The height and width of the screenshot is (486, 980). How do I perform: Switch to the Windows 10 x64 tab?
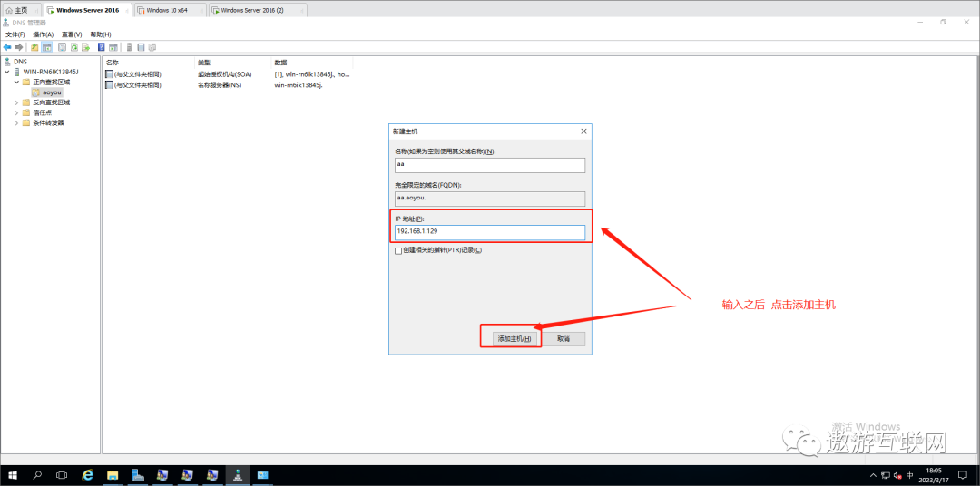coord(170,10)
